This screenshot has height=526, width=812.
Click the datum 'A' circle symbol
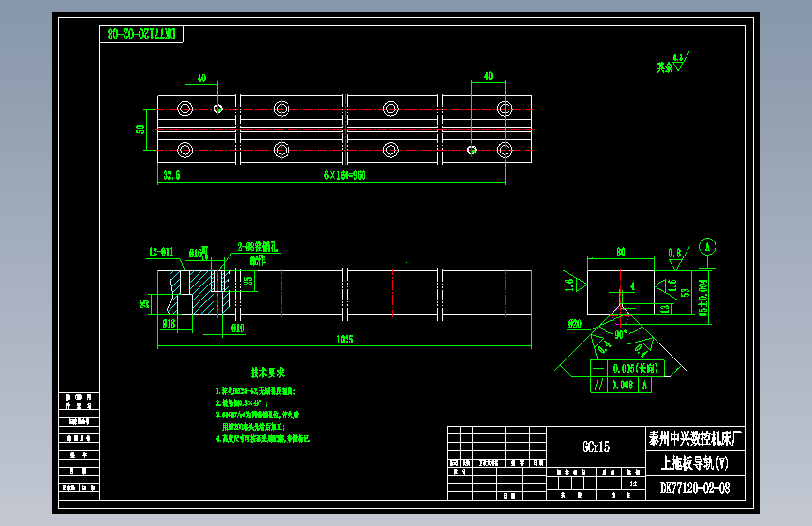tap(707, 246)
